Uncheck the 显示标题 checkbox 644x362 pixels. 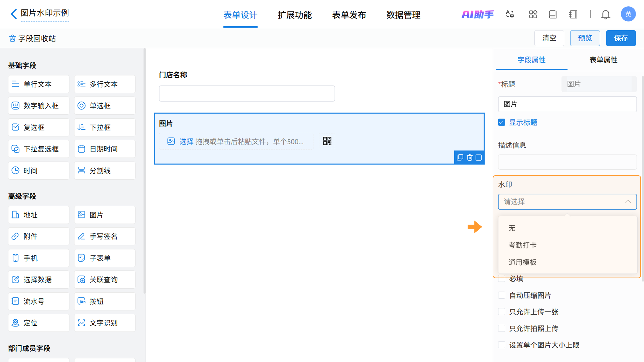[501, 122]
